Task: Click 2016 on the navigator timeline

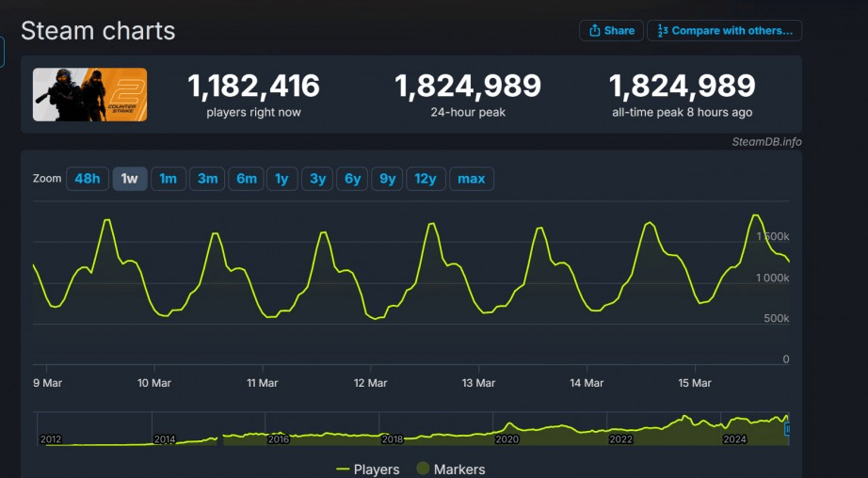Action: click(279, 439)
